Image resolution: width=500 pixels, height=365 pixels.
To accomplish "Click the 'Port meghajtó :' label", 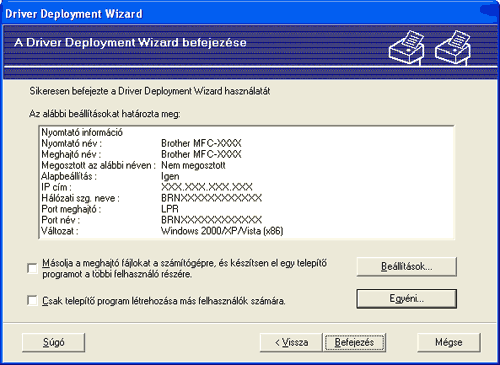I will pyautogui.click(x=71, y=209).
